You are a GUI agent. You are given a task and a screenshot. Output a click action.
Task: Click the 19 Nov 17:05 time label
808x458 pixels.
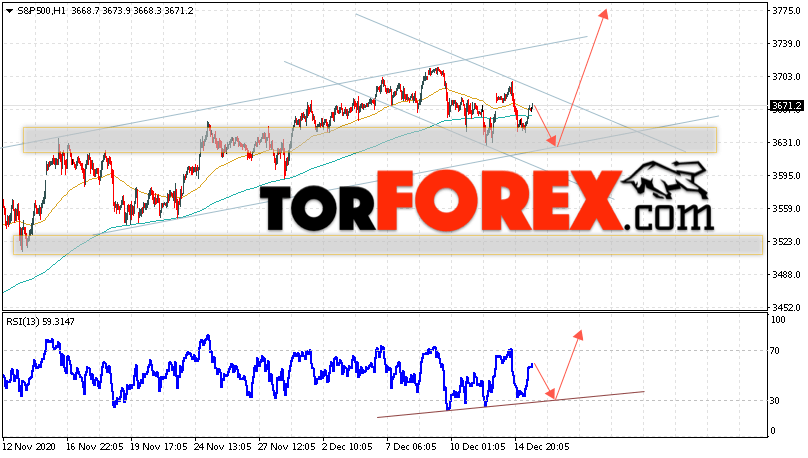pyautogui.click(x=159, y=447)
